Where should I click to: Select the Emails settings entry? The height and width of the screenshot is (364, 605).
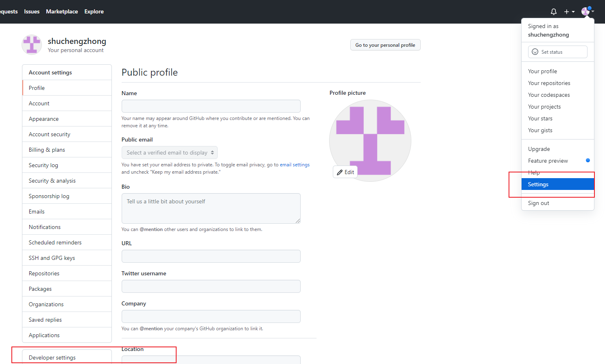37,211
